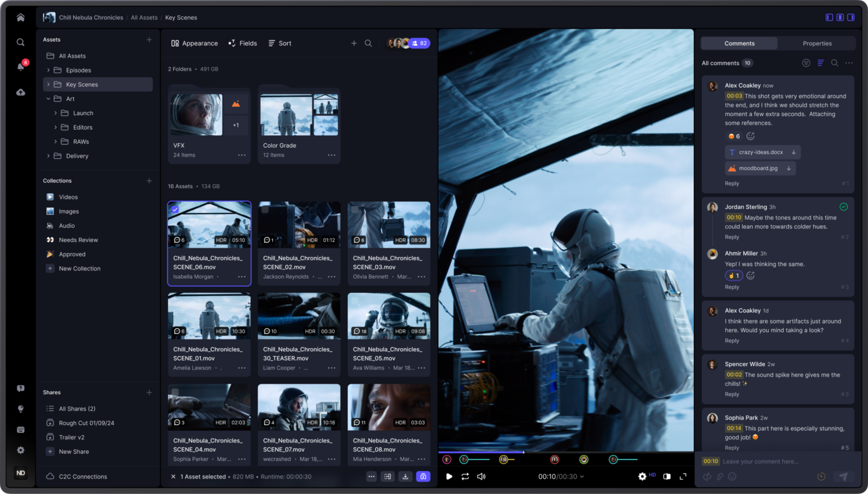Open the comment filter options
Viewport: 868px width, 494px height.
[820, 63]
